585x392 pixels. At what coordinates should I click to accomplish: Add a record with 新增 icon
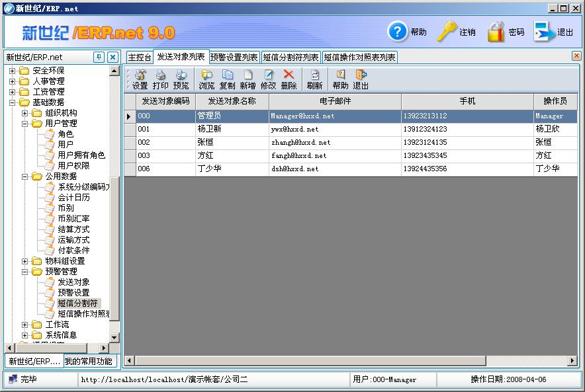pos(247,80)
